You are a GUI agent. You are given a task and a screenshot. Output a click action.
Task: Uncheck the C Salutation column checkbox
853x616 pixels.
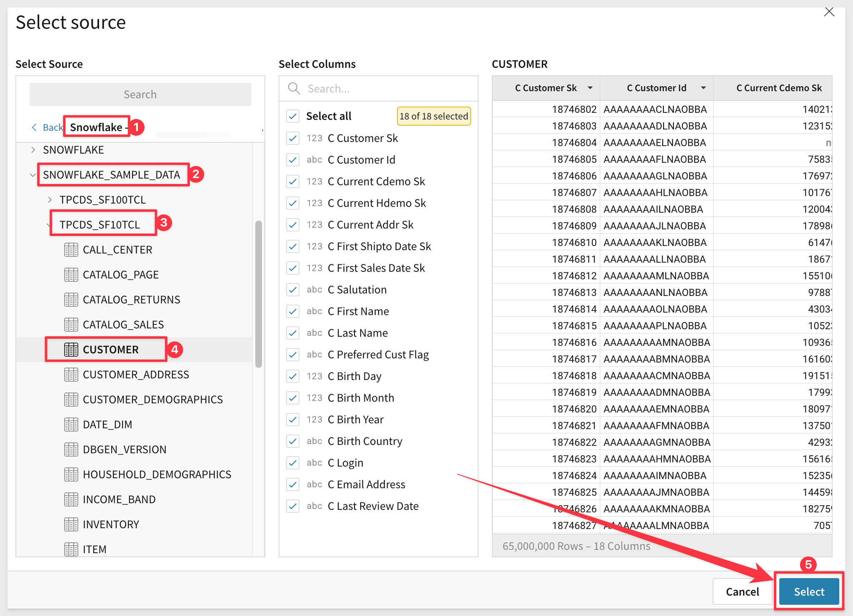tap(293, 290)
